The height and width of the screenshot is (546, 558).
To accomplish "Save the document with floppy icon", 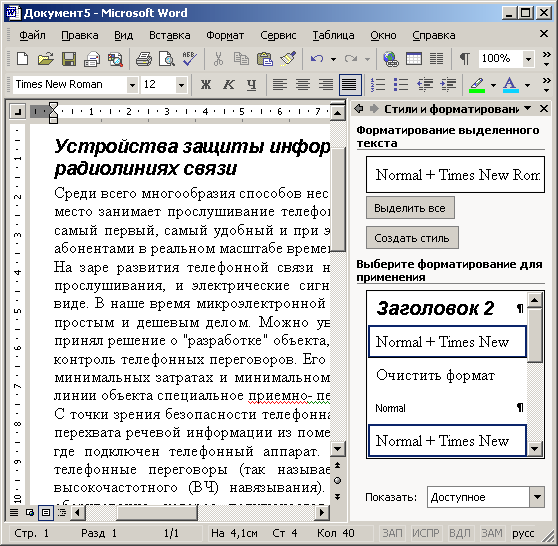I will (x=69, y=59).
